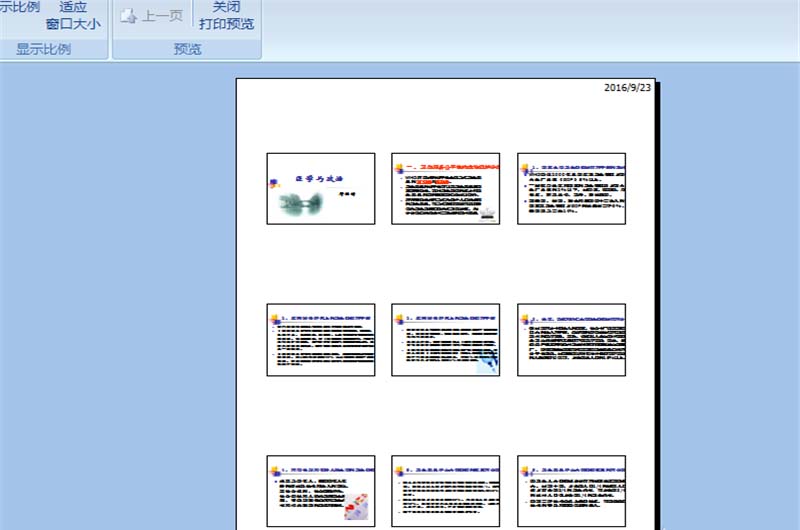This screenshot has height=530, width=800.
Task: Click the blue picture in fifth slide corner
Action: tap(486, 362)
